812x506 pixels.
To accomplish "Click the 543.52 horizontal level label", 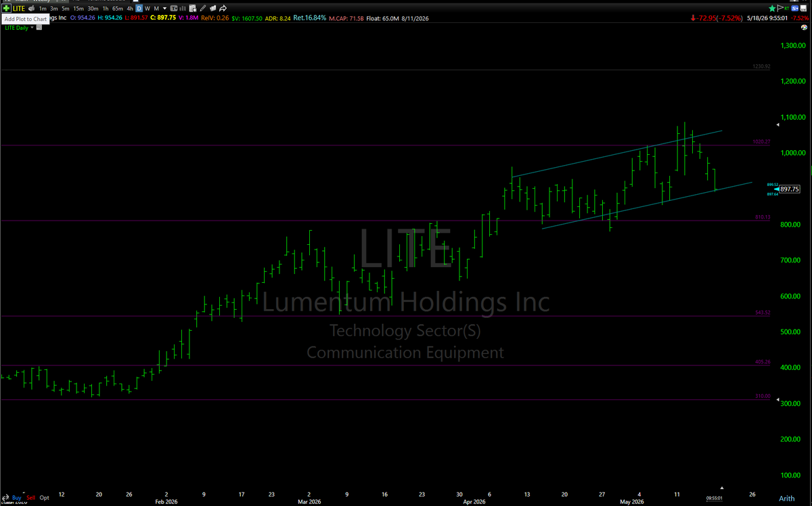I will pos(762,313).
